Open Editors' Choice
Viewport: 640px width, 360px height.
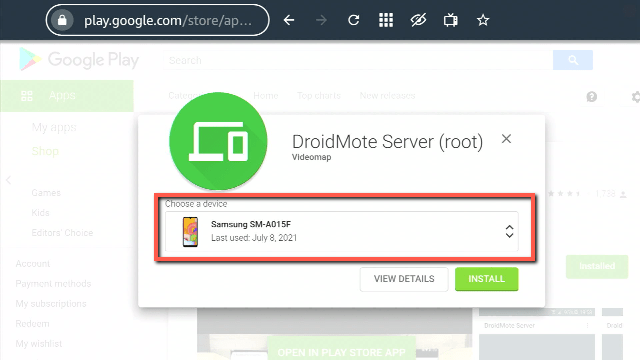pyautogui.click(x=62, y=233)
